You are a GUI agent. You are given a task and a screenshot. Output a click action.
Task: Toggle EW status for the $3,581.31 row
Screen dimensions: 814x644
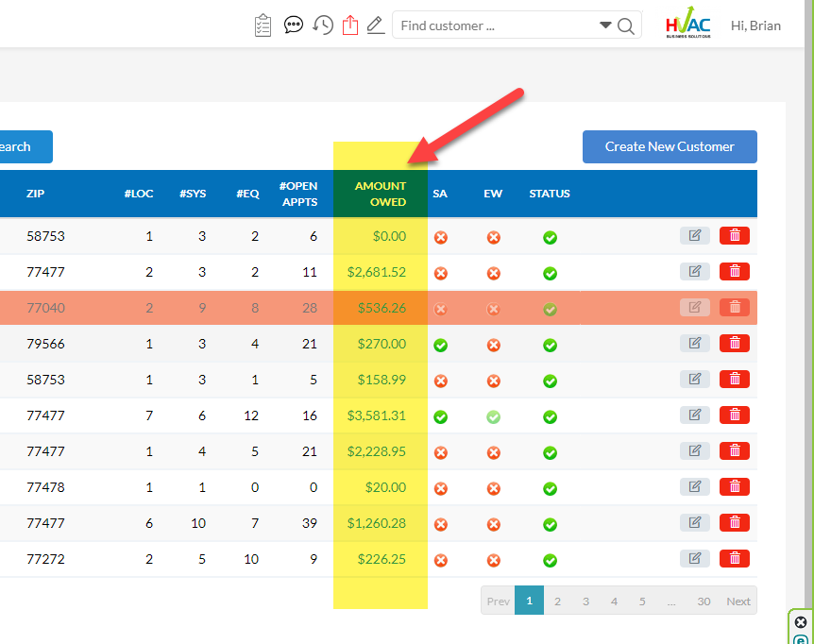[493, 416]
